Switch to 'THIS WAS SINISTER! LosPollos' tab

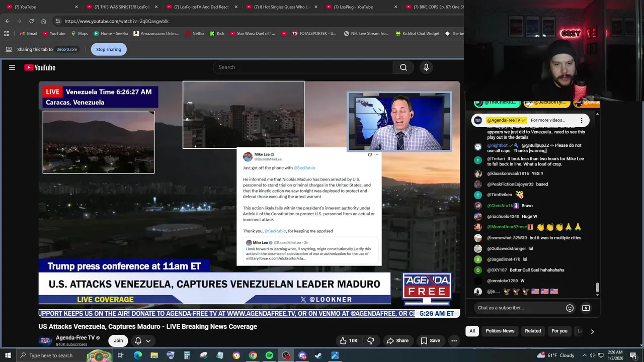click(x=122, y=7)
